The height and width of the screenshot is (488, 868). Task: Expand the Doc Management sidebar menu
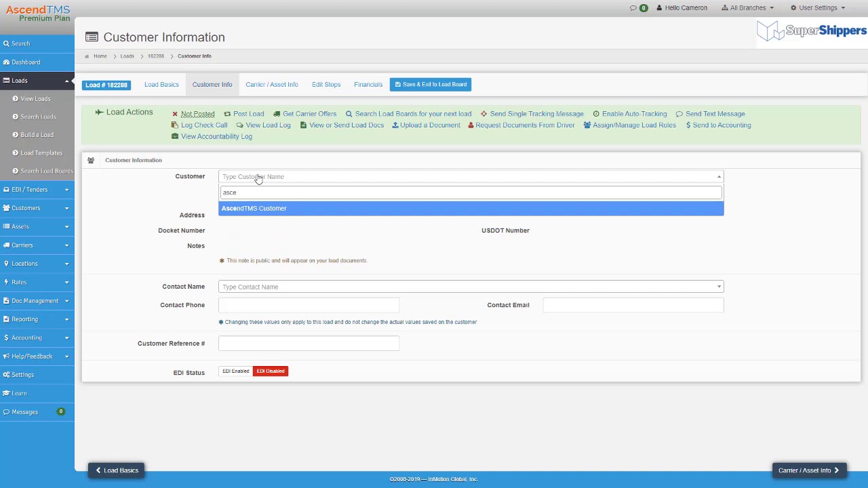(x=37, y=301)
